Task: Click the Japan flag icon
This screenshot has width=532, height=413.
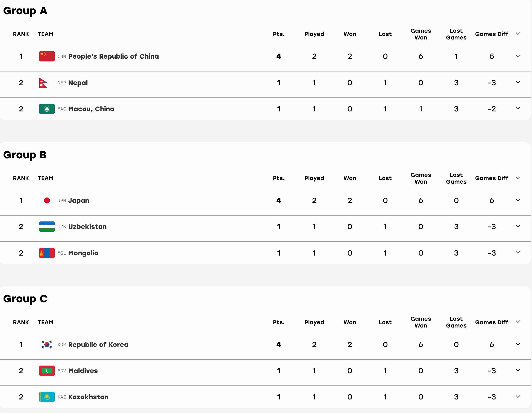Action: [47, 200]
